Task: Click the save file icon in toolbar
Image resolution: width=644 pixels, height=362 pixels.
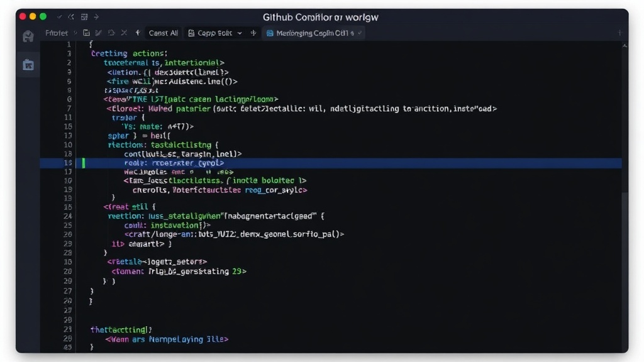Action: (86, 33)
